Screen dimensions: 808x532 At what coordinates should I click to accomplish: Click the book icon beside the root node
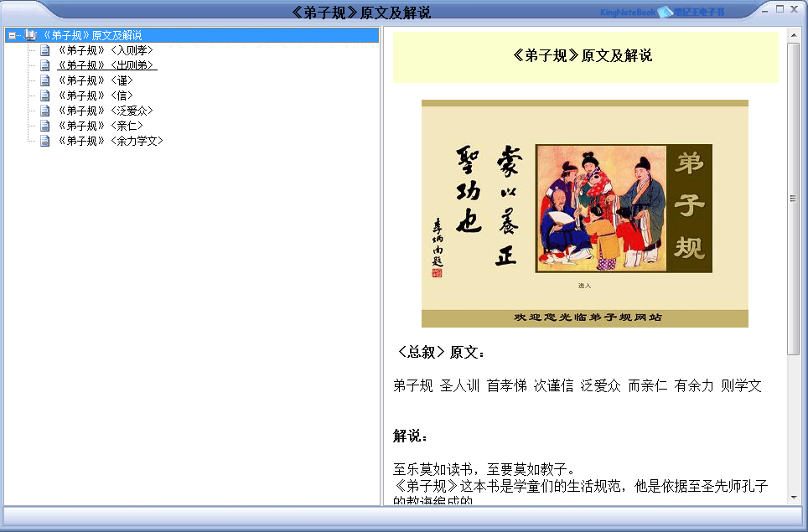click(x=30, y=35)
